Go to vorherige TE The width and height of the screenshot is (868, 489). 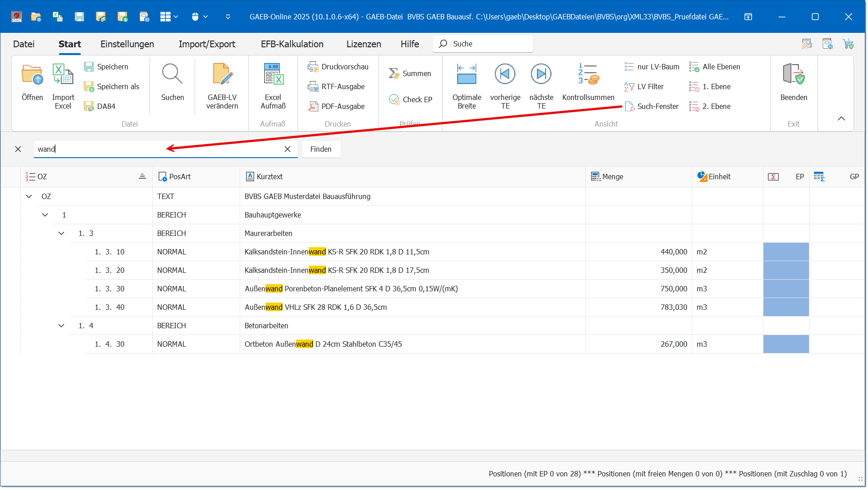(x=505, y=74)
